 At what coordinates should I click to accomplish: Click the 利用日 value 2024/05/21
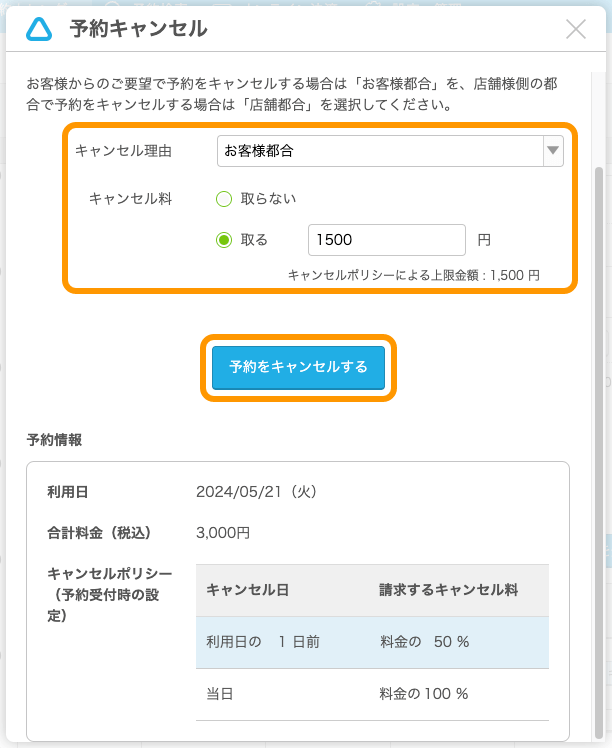coord(256,492)
